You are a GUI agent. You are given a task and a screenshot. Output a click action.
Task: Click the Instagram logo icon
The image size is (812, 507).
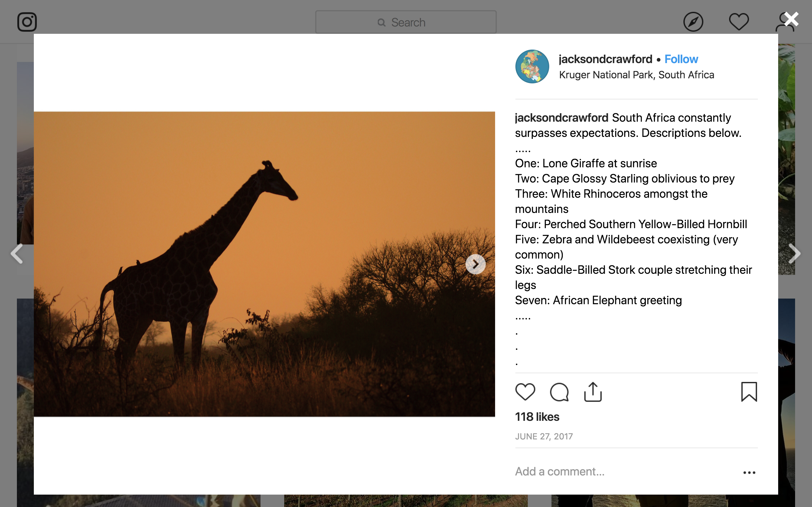click(27, 22)
